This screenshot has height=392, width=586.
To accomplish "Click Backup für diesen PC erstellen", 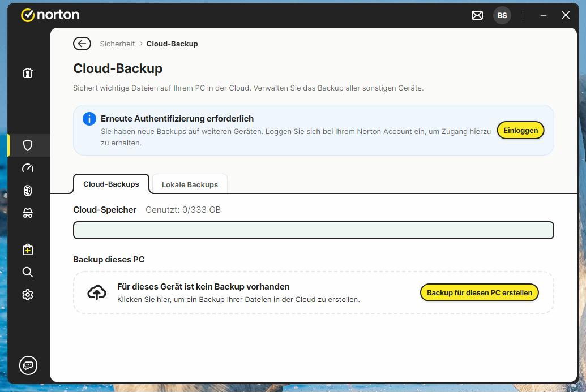I will click(x=479, y=292).
